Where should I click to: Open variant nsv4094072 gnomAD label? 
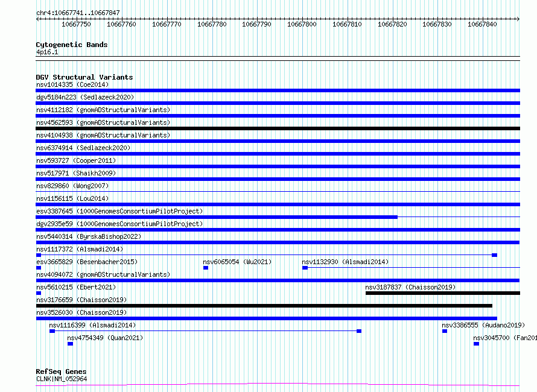(x=103, y=274)
